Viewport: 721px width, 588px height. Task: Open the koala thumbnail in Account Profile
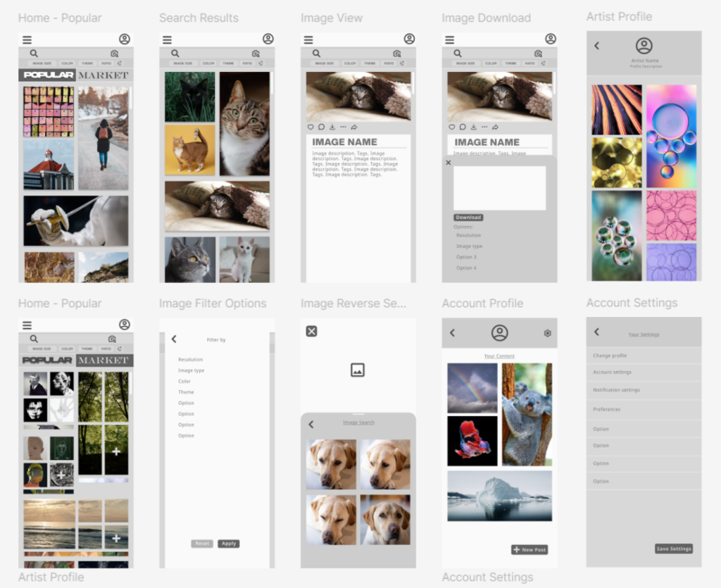coord(527,414)
